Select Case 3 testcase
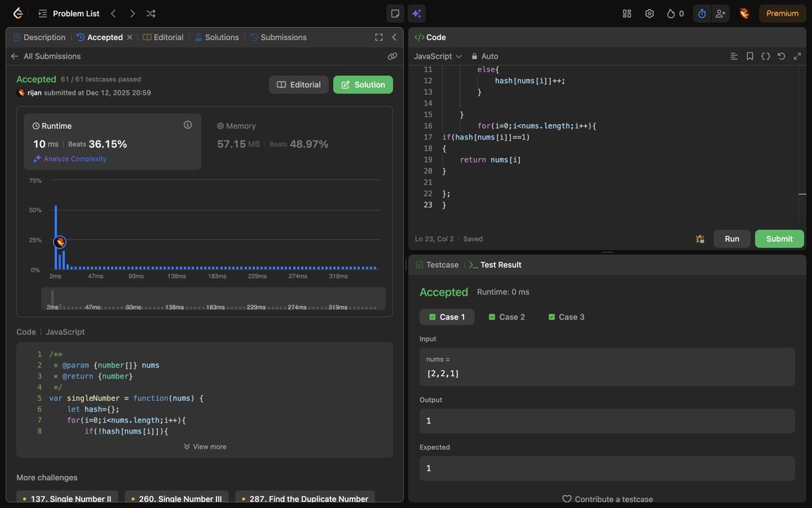812x508 pixels. [566, 316]
